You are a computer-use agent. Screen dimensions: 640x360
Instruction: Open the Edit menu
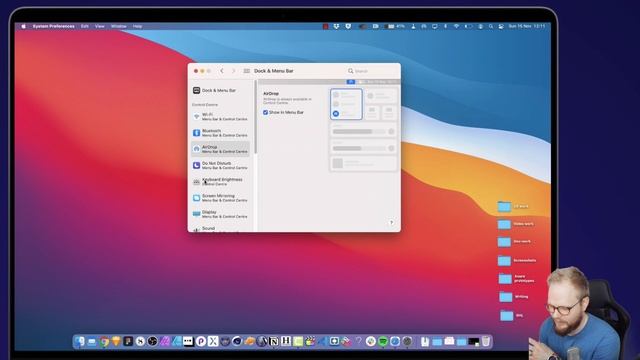tap(84, 26)
